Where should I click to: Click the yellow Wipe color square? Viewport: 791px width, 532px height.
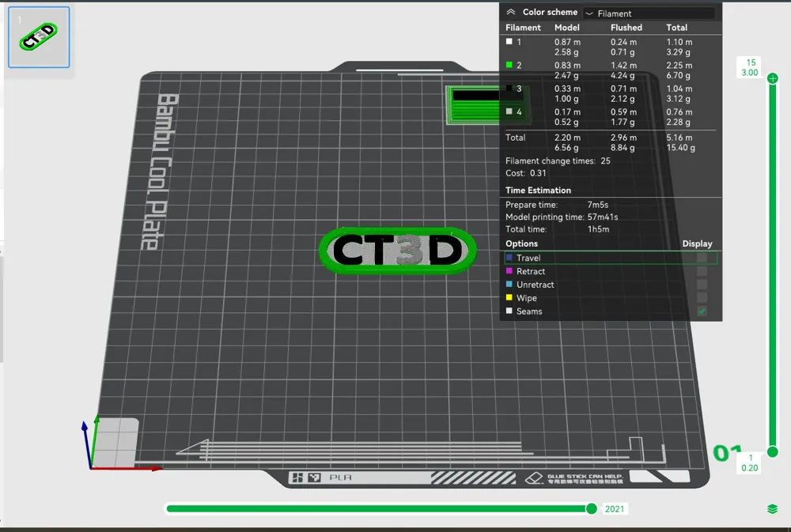click(511, 298)
